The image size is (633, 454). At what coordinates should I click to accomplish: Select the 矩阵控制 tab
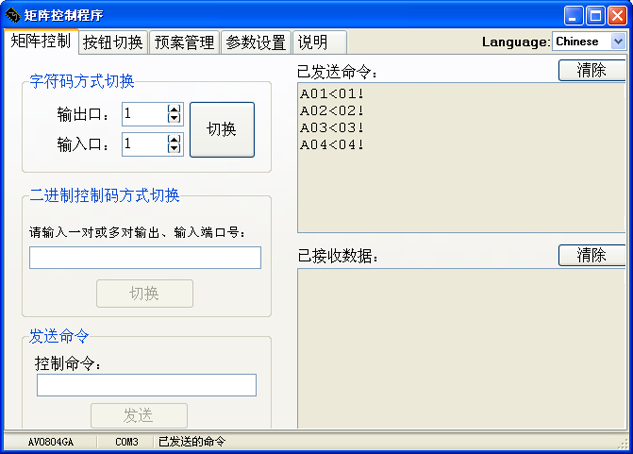click(40, 41)
